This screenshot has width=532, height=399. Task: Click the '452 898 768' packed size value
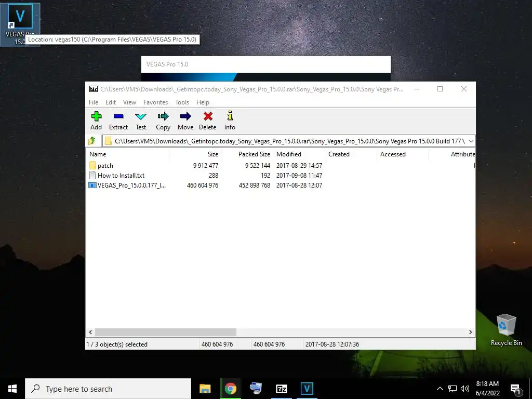tap(255, 185)
